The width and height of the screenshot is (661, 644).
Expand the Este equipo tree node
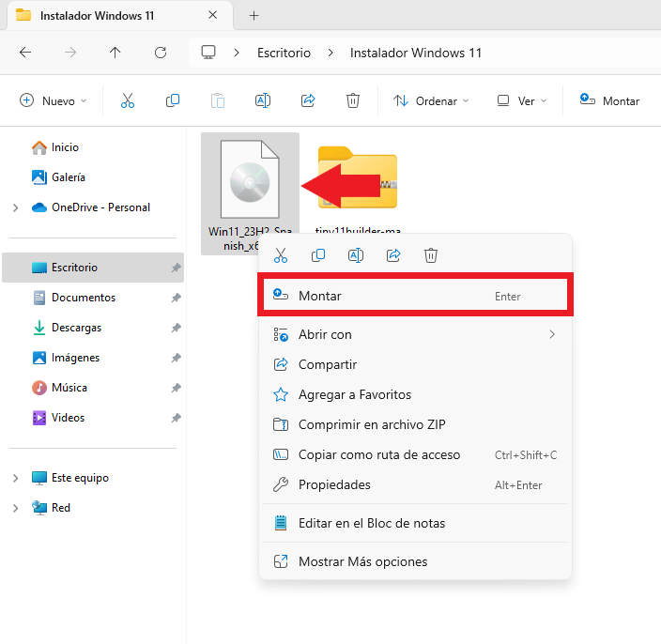coord(16,478)
